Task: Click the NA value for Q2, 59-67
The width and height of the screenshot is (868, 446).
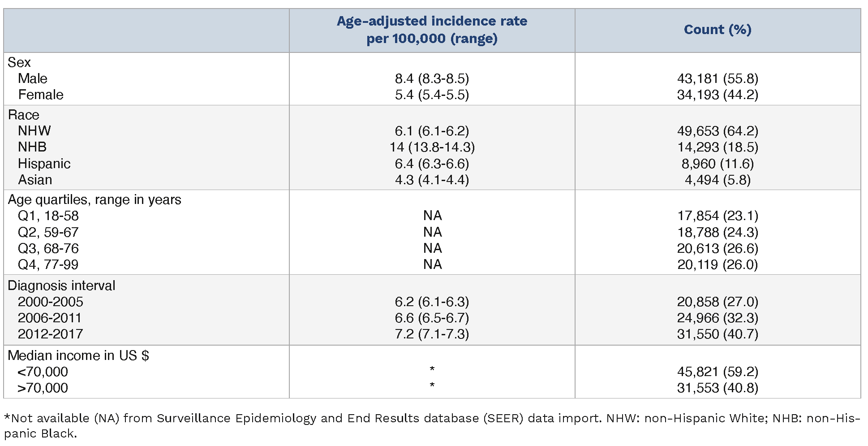Action: pyautogui.click(x=433, y=232)
